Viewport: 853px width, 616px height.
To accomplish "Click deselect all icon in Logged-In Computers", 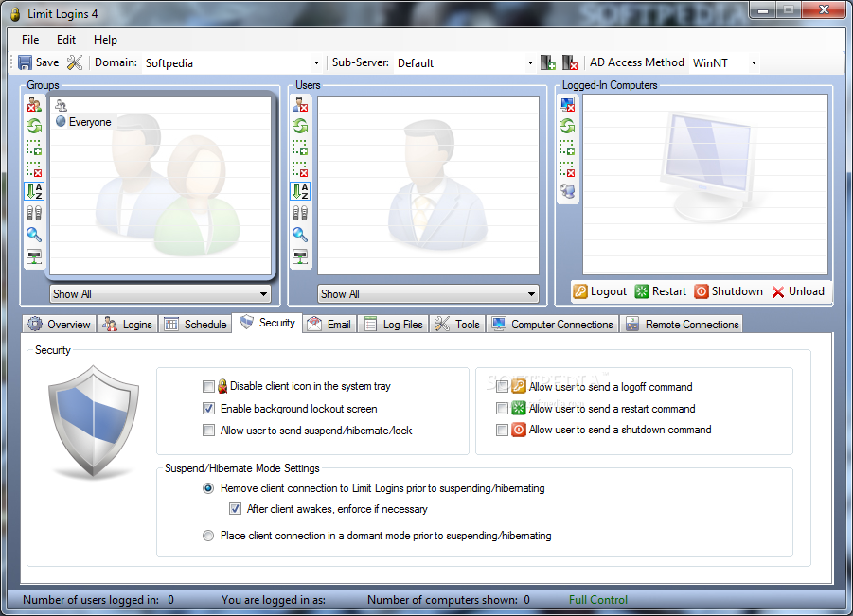I will pos(567,169).
